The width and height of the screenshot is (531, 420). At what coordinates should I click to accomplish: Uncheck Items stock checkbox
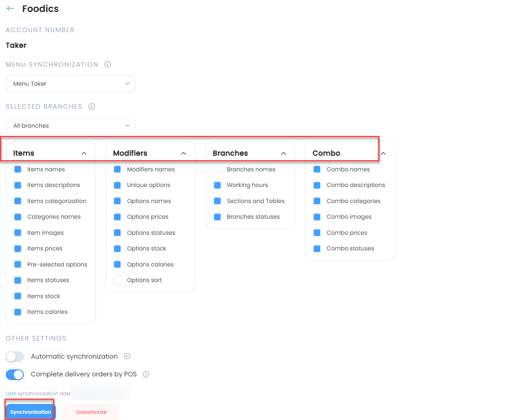click(18, 296)
